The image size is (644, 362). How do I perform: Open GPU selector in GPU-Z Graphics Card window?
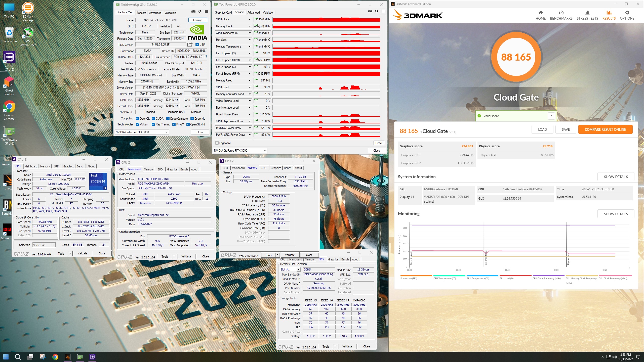142,132
